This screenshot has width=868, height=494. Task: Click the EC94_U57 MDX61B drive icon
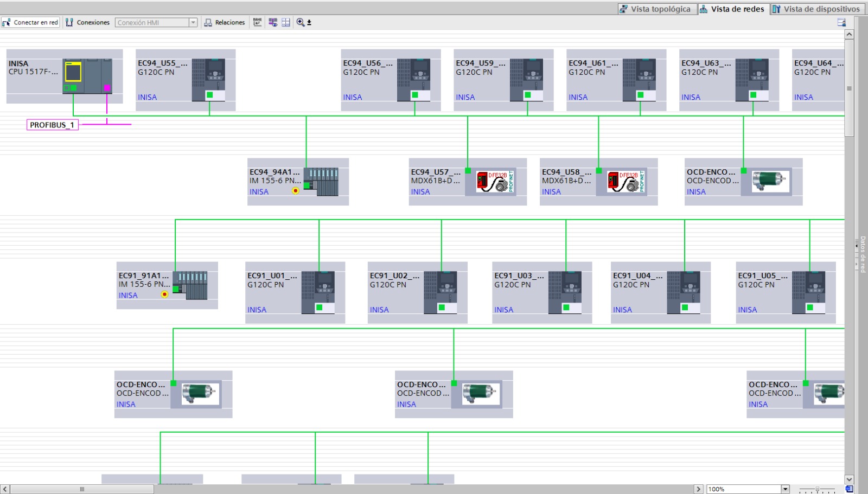tap(495, 182)
